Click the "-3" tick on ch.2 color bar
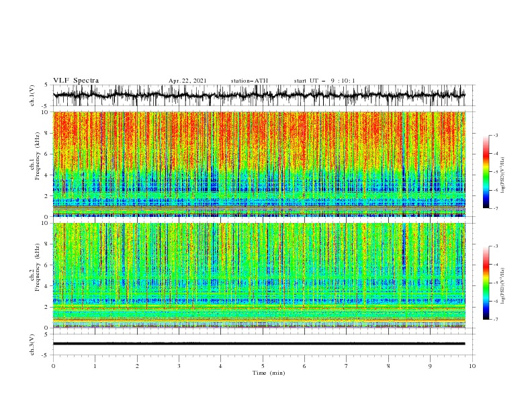532x411 pixels. point(495,246)
